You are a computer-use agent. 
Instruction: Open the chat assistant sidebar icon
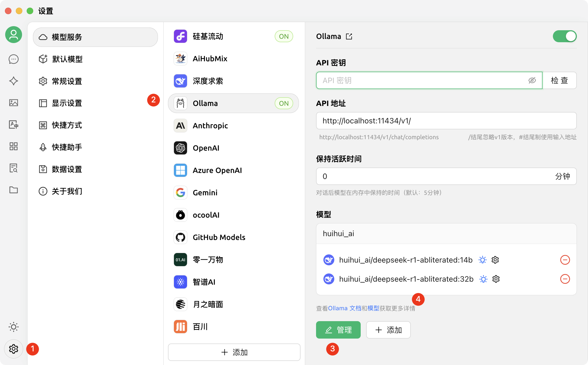point(14,59)
